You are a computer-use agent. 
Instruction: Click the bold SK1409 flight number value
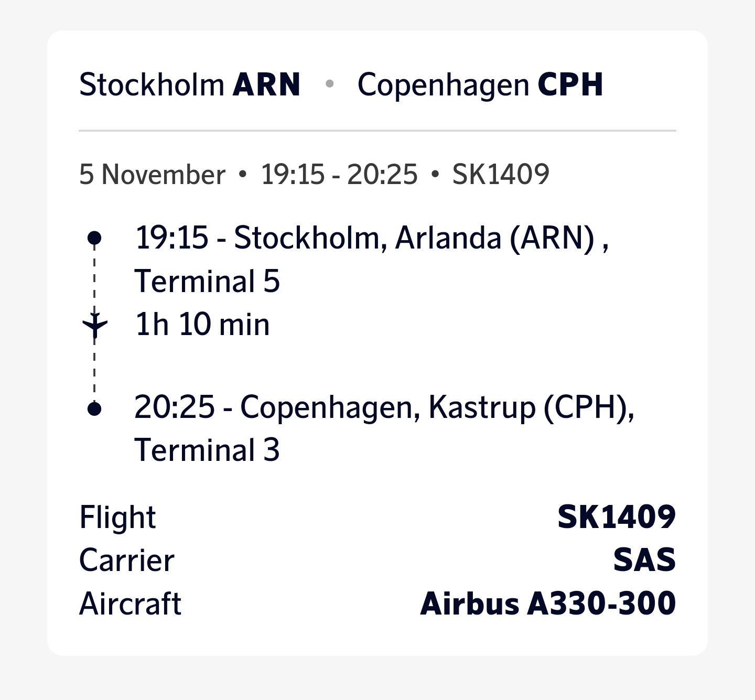[616, 518]
